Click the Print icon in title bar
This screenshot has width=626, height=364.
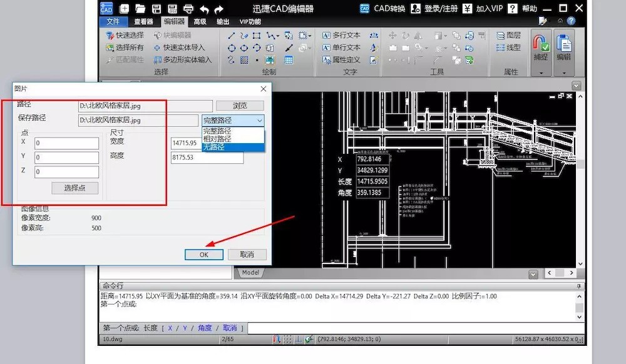click(188, 9)
